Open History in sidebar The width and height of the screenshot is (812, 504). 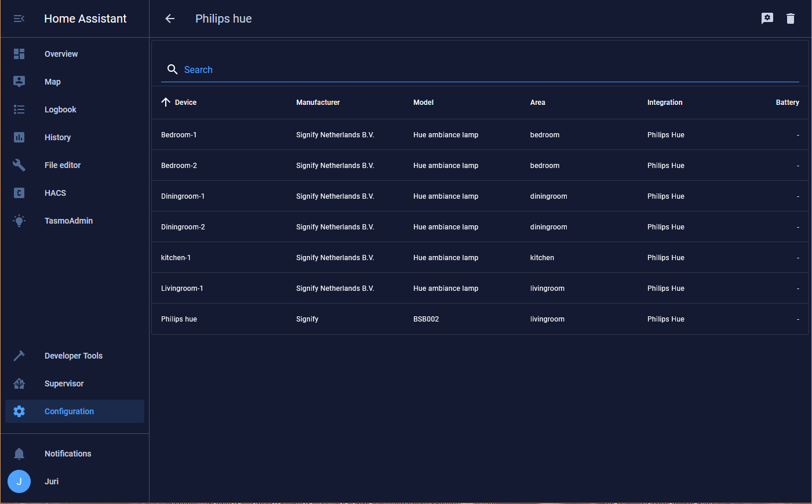[75, 137]
